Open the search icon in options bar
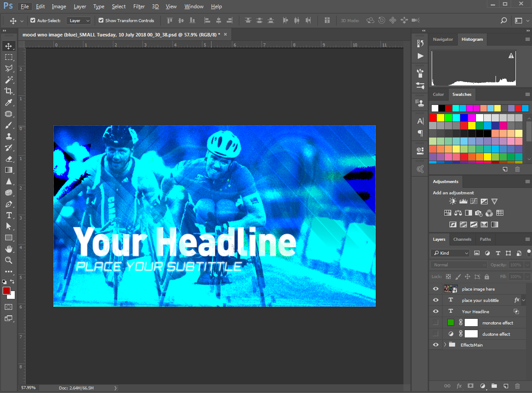 point(504,20)
